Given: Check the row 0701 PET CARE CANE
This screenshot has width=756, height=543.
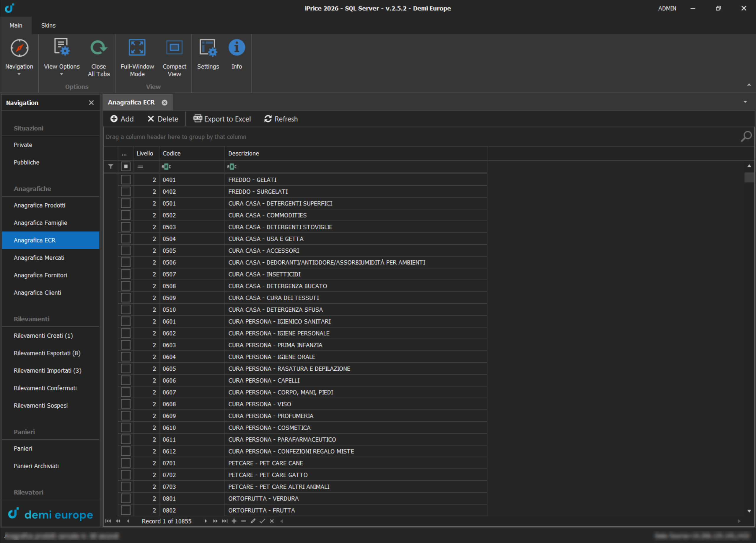Looking at the screenshot, I should coord(126,463).
